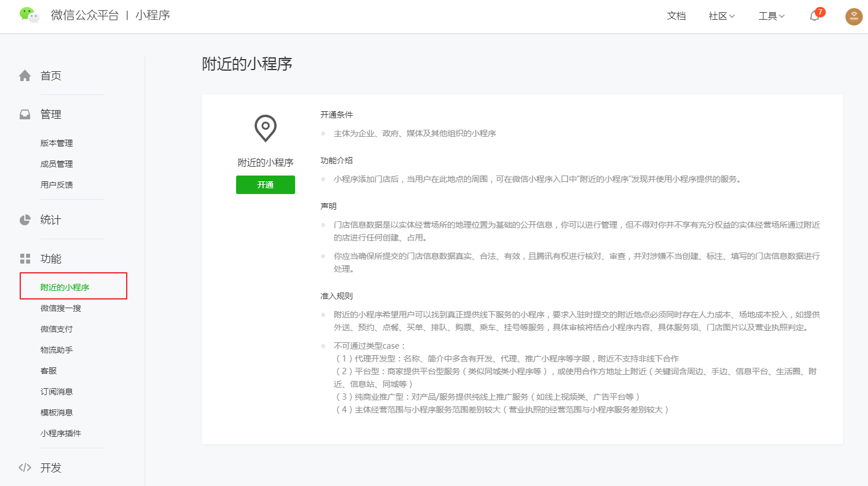
Task: Click the text 主体为企业、政府、媒体及其他组织的小程序
Action: pos(415,133)
